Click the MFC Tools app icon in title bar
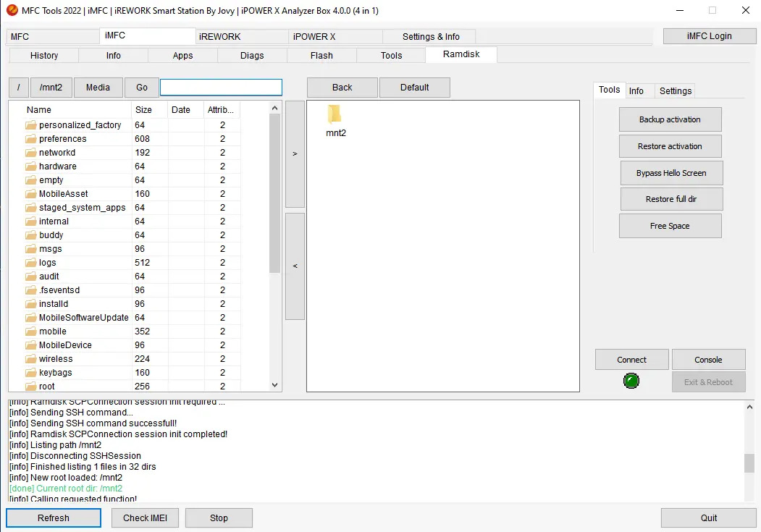 click(12, 10)
